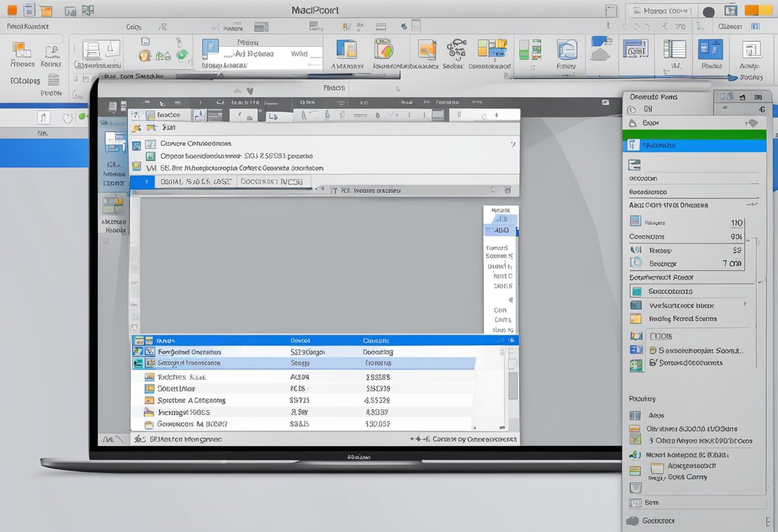The image size is (778, 532).
Task: Click the orange square icon in top-left corner
Action: (x=12, y=10)
